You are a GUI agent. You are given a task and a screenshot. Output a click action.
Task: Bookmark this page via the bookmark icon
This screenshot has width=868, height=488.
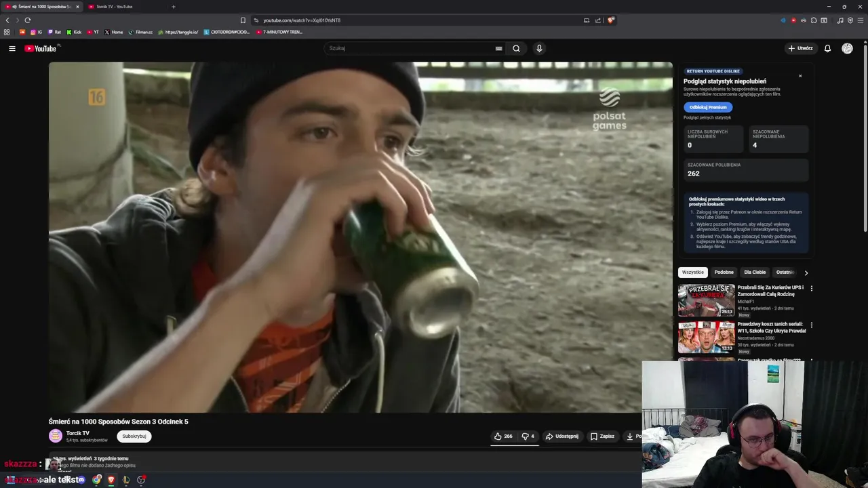pyautogui.click(x=243, y=20)
